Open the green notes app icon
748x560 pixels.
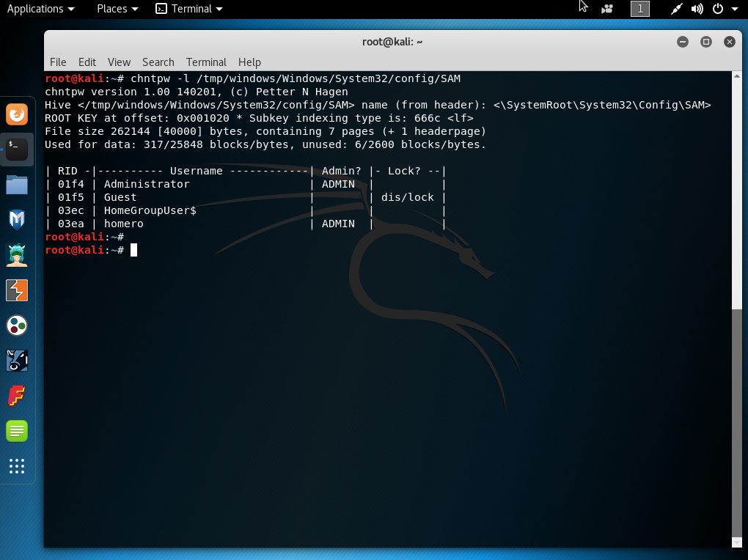[17, 431]
